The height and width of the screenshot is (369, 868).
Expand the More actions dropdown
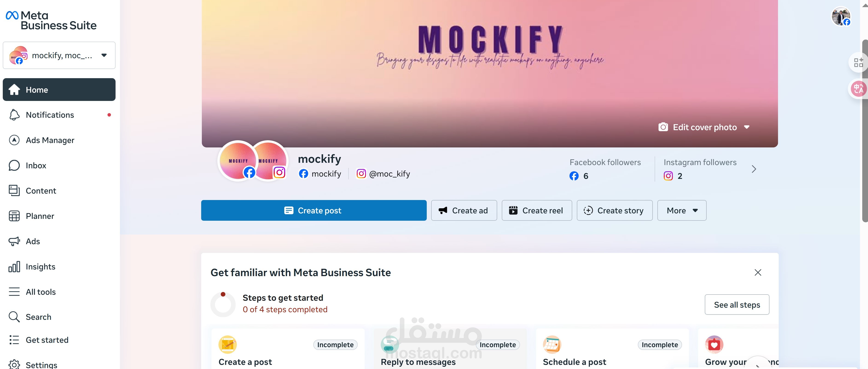pos(682,210)
